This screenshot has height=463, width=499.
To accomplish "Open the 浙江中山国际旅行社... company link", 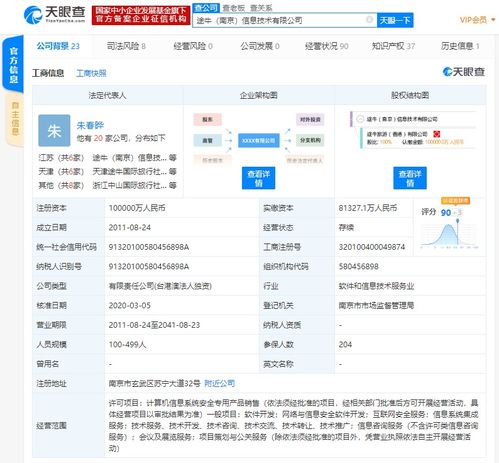I will [130, 185].
